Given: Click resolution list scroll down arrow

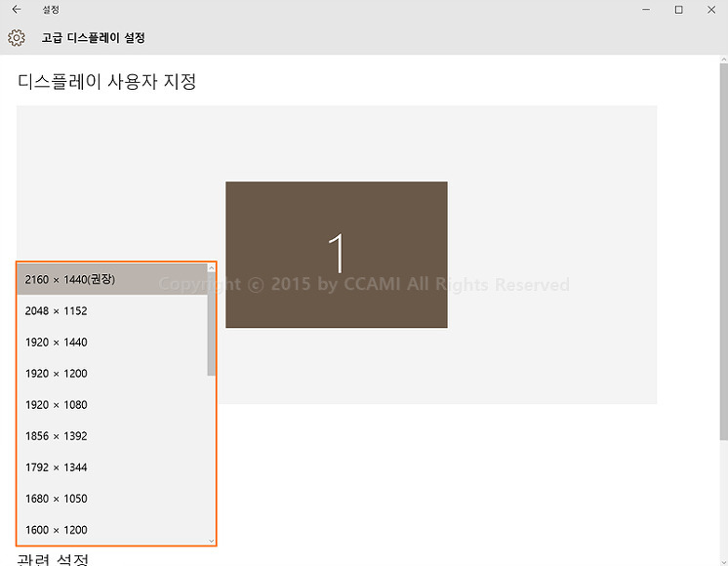Looking at the screenshot, I should point(211,541).
